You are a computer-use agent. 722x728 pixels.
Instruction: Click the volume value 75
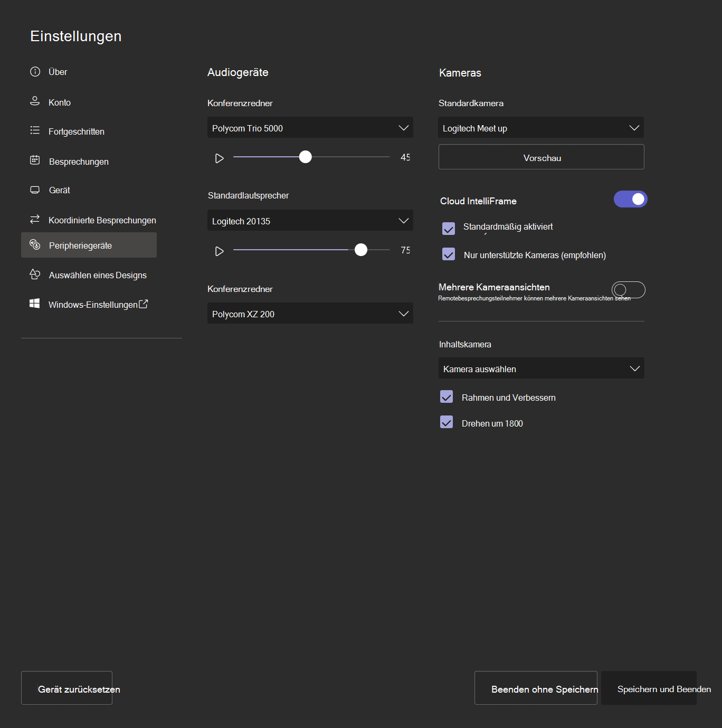[x=405, y=250]
